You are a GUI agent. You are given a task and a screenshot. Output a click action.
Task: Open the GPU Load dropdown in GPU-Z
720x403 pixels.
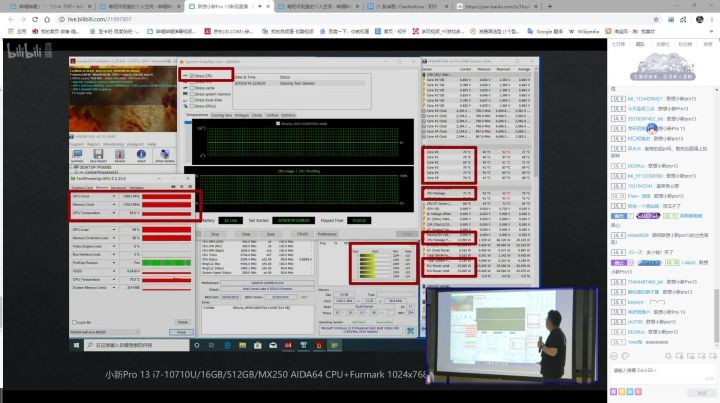coord(114,229)
